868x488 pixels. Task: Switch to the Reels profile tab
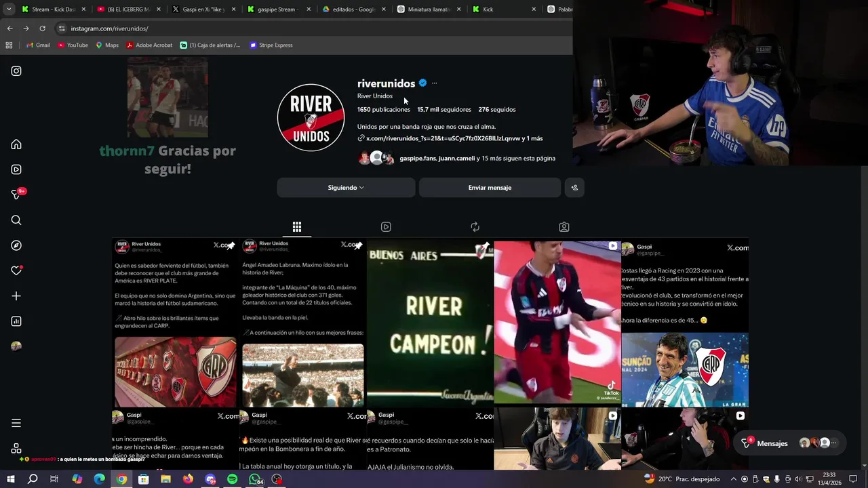[386, 227]
